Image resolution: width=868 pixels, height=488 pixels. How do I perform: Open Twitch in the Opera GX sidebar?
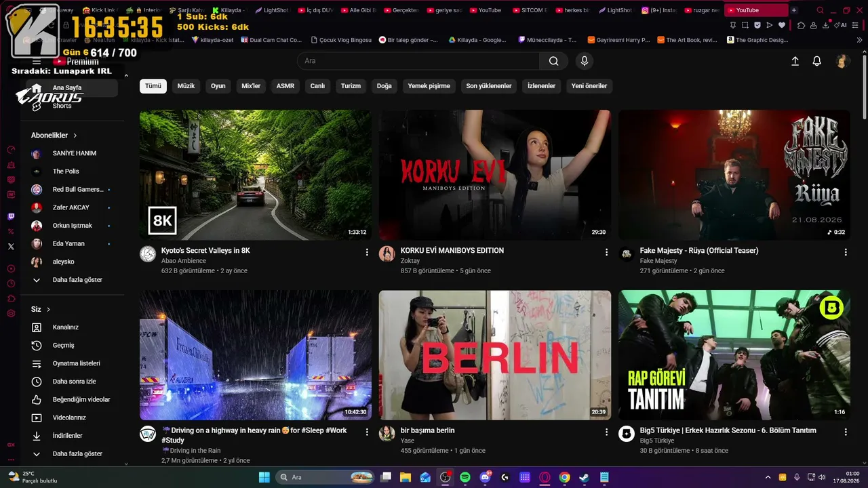click(x=11, y=217)
